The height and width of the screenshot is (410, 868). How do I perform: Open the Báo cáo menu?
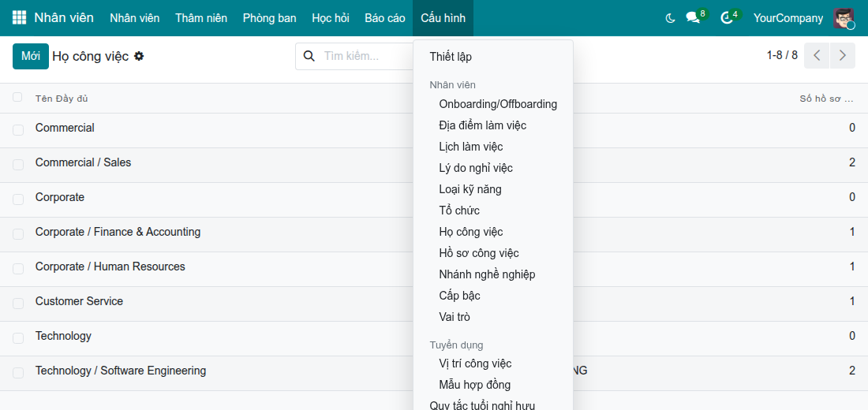385,18
